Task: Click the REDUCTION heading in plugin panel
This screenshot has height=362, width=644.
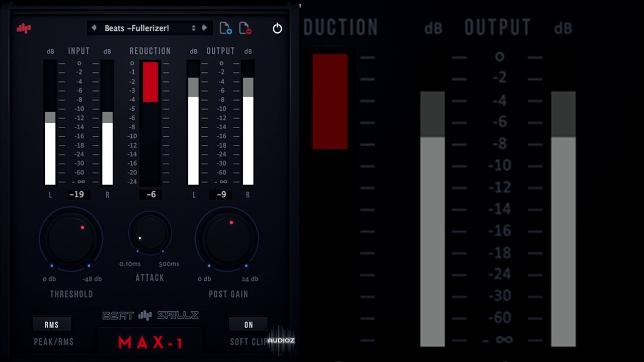Action: 150,51
